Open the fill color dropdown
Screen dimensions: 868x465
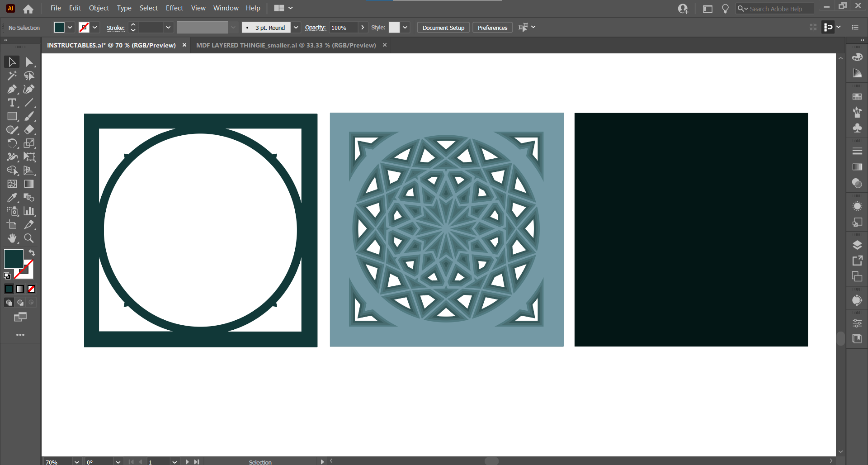[70, 28]
